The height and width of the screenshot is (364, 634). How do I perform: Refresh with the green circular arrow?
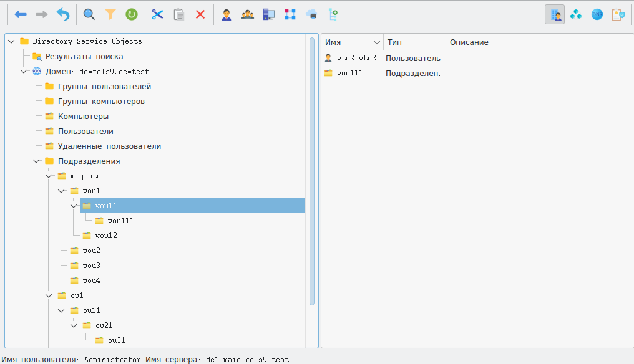point(132,14)
